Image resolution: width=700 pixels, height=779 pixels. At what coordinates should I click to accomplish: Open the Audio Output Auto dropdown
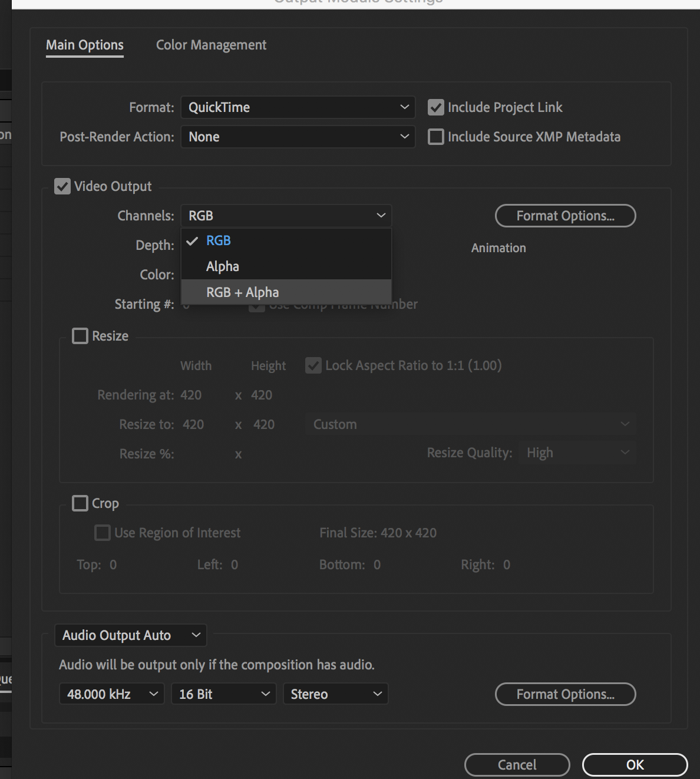tap(131, 635)
